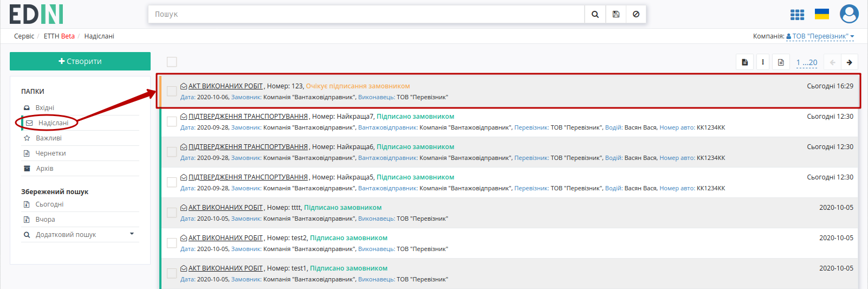868x289 pixels.
Task: Select saved search Сьогодні
Action: (49, 204)
